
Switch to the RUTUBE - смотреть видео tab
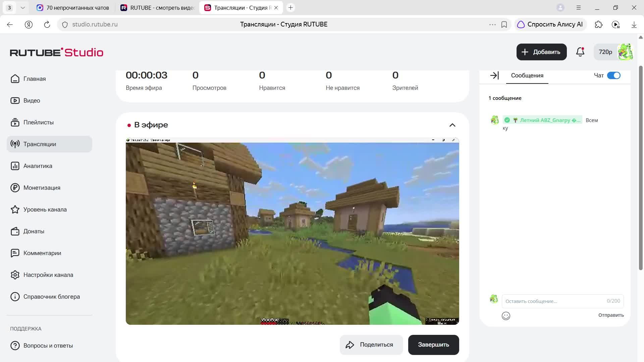(158, 8)
